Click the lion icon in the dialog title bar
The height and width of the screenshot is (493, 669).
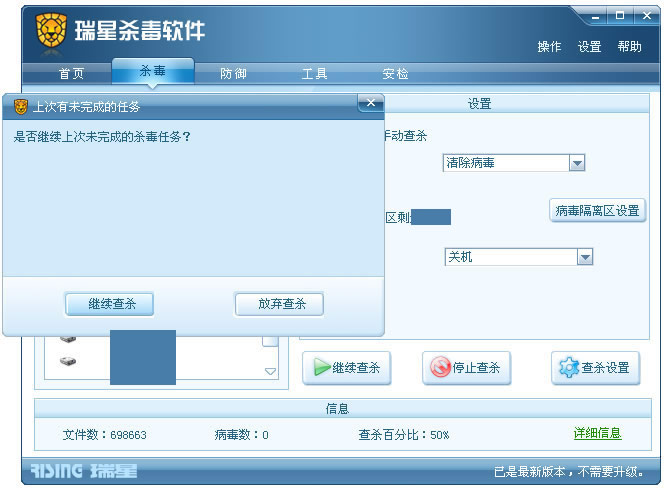click(20, 107)
